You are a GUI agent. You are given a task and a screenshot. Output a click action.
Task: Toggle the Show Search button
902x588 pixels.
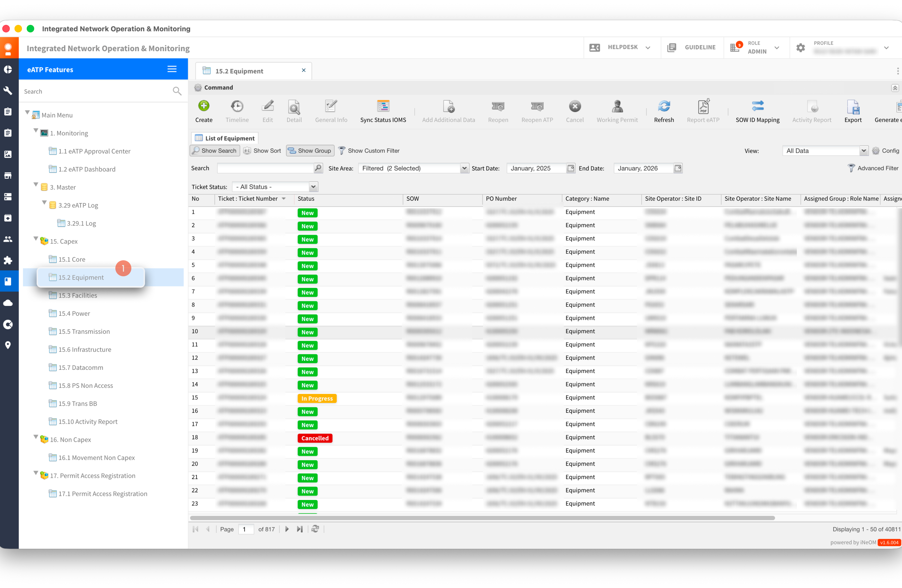click(214, 150)
